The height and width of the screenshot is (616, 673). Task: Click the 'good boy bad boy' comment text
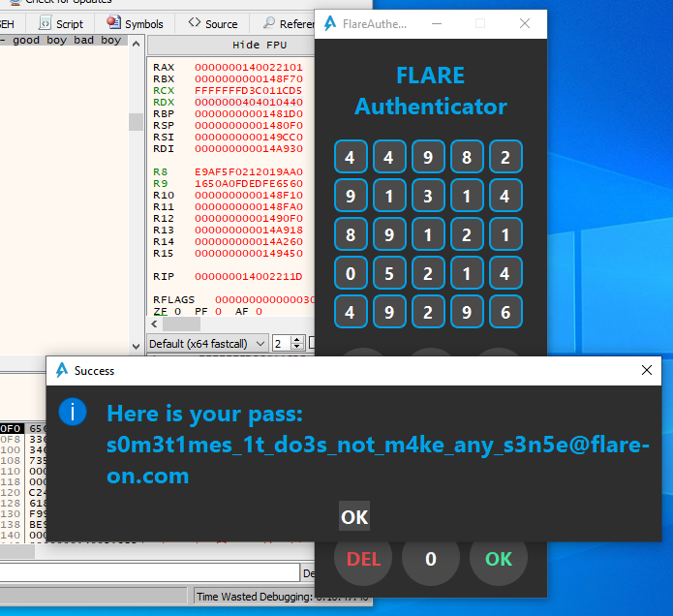tap(67, 40)
